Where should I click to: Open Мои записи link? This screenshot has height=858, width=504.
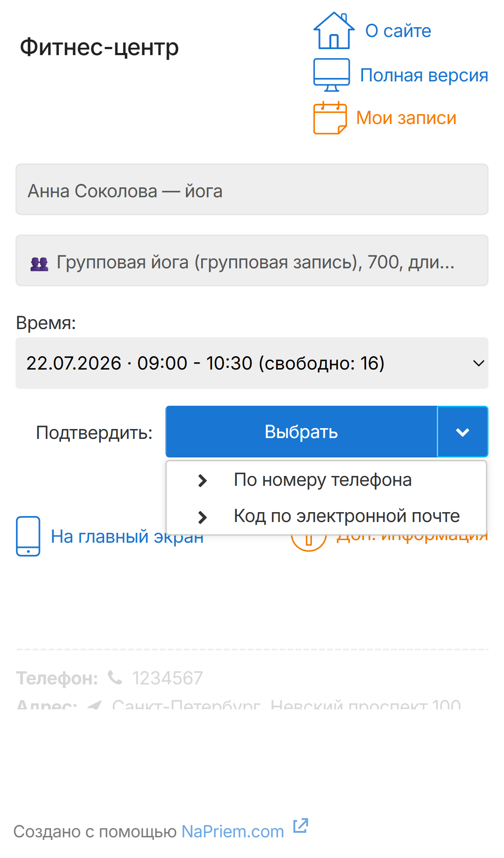tap(406, 118)
